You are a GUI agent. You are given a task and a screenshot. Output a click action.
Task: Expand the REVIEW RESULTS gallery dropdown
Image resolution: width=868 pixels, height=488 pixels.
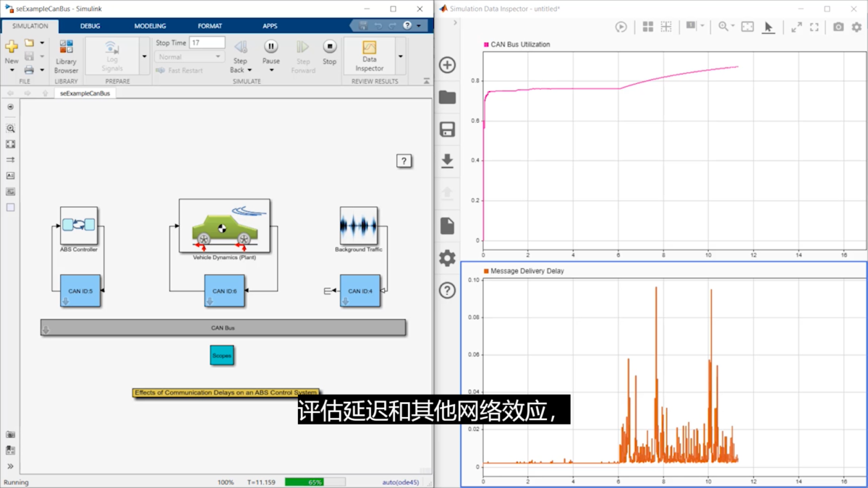tap(400, 56)
